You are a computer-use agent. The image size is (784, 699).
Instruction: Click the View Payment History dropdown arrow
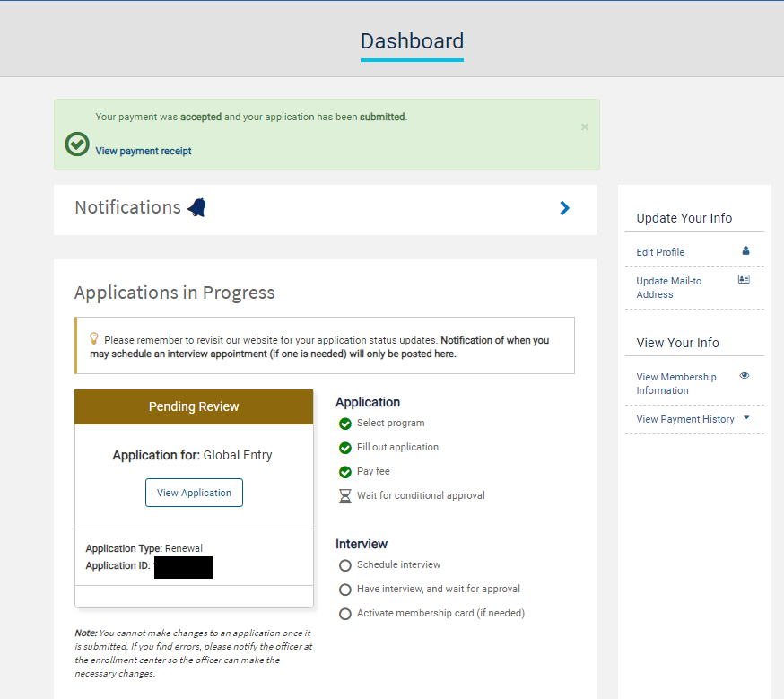[746, 417]
